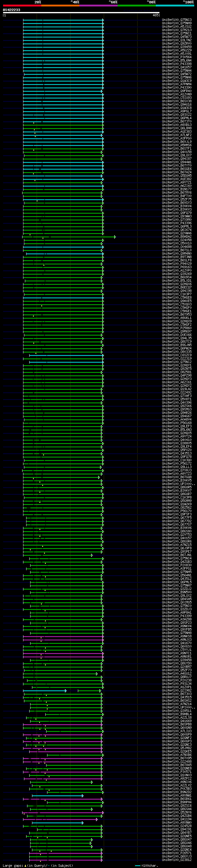
Task: Select the UniRef100_Q9AU16 label
Action: pos(177,104)
